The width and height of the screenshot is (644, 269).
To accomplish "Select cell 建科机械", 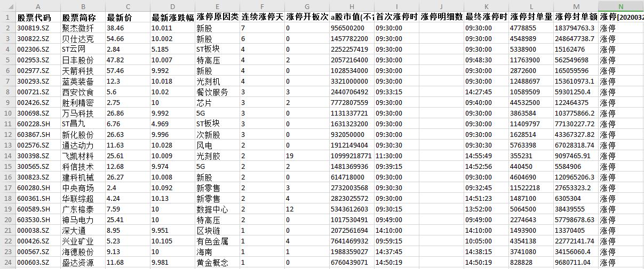I will [x=83, y=177].
